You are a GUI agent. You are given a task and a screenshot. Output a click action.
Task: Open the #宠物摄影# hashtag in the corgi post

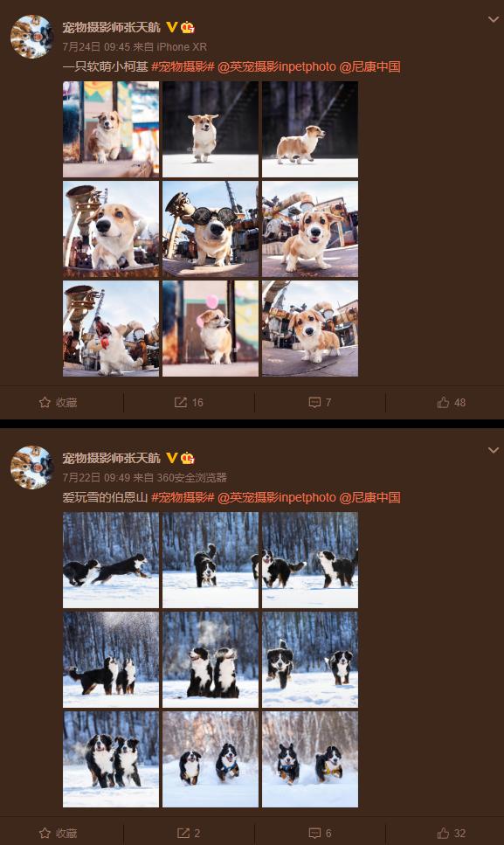(183, 66)
